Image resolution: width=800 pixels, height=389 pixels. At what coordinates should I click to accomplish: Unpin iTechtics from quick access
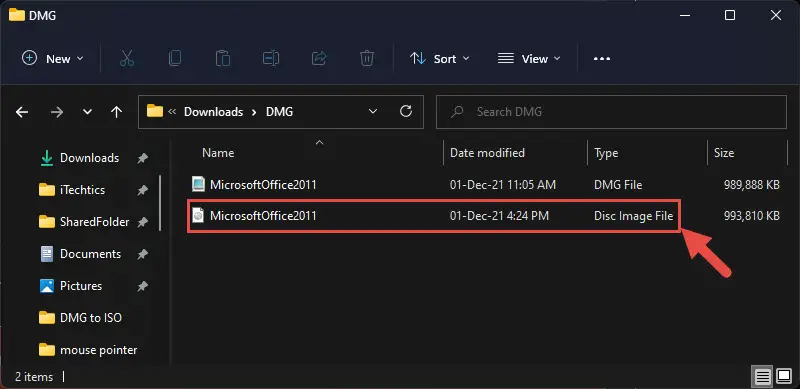coord(142,190)
